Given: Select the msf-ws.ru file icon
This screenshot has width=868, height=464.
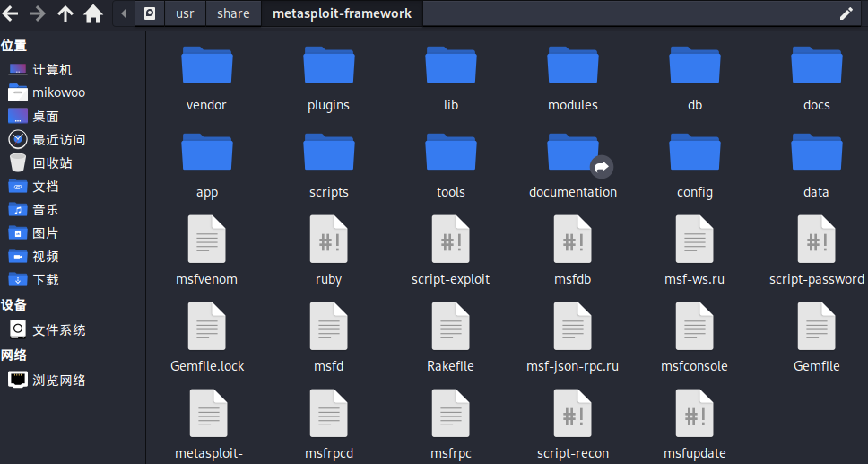Looking at the screenshot, I should coord(695,239).
